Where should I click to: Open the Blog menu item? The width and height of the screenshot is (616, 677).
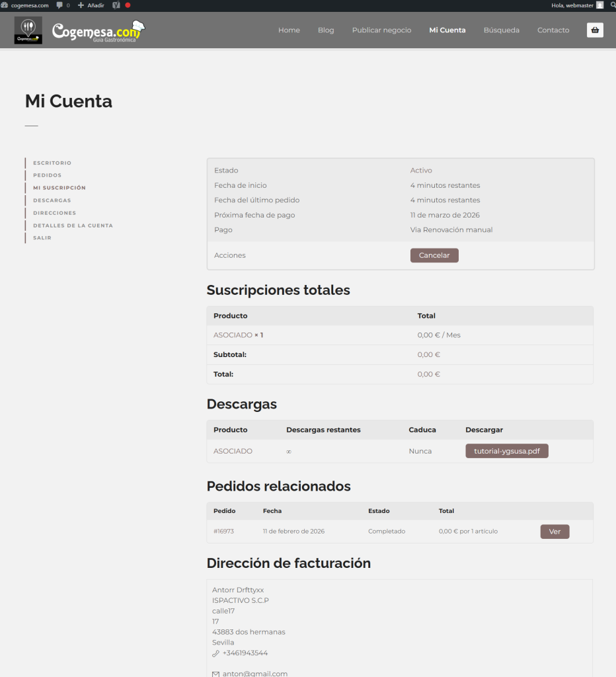click(326, 30)
